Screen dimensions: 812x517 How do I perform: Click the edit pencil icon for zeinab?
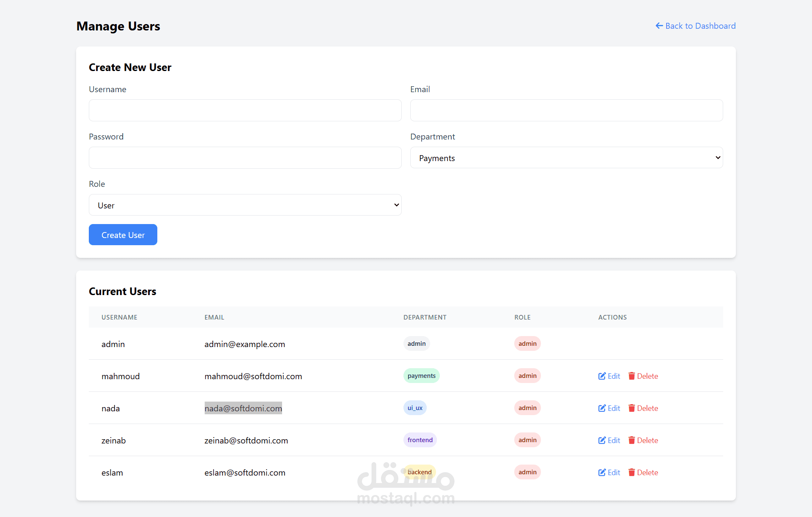point(602,440)
